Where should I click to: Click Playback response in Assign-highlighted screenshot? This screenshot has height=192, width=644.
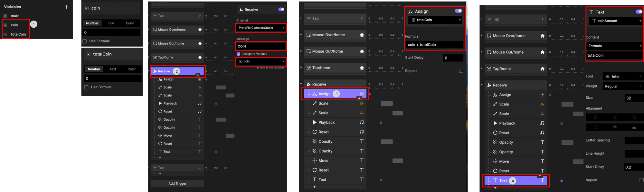(x=327, y=123)
